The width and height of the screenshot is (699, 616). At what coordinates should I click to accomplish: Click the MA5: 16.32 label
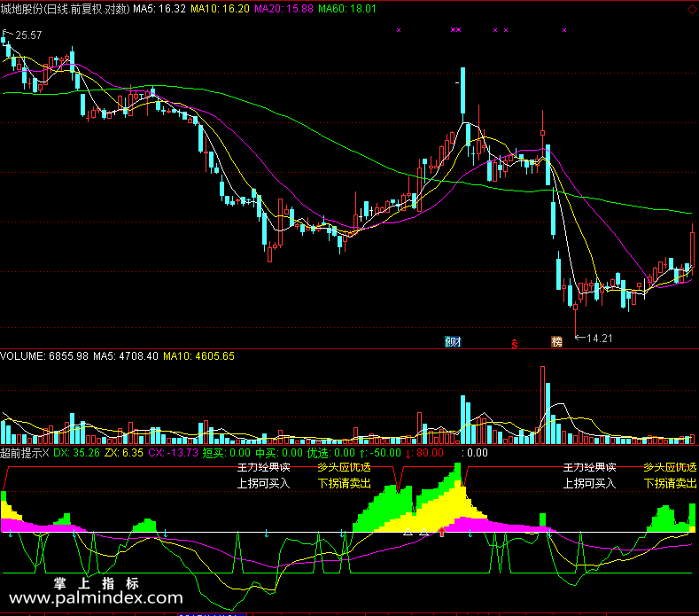[x=159, y=9]
